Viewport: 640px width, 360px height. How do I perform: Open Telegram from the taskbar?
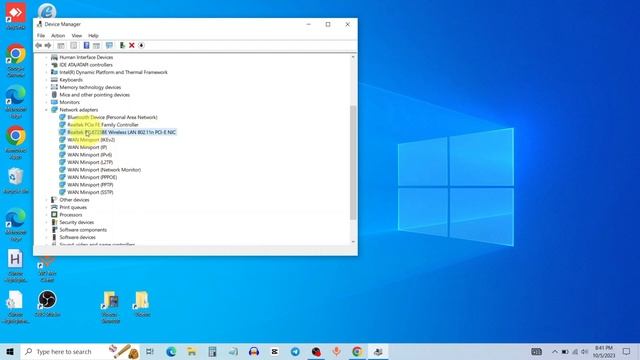pyautogui.click(x=295, y=351)
